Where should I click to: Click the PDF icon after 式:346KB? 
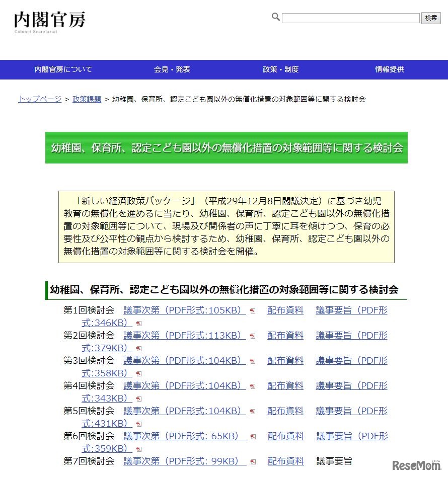pyautogui.click(x=138, y=323)
